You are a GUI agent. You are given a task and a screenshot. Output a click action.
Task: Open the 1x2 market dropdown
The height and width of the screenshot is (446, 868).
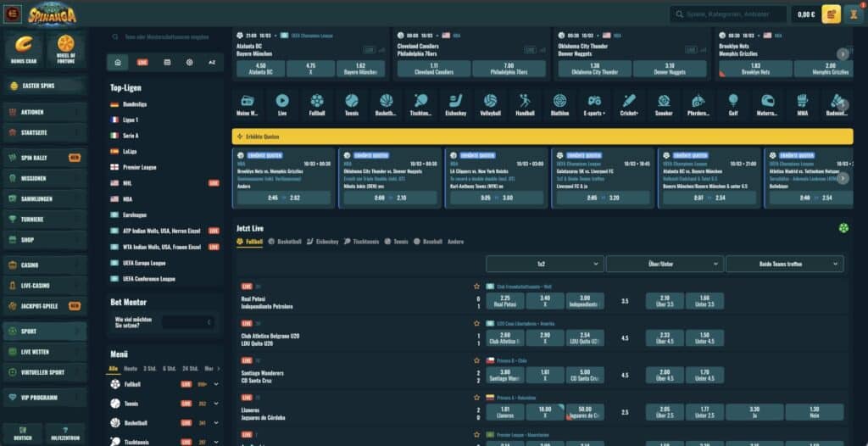(x=545, y=265)
